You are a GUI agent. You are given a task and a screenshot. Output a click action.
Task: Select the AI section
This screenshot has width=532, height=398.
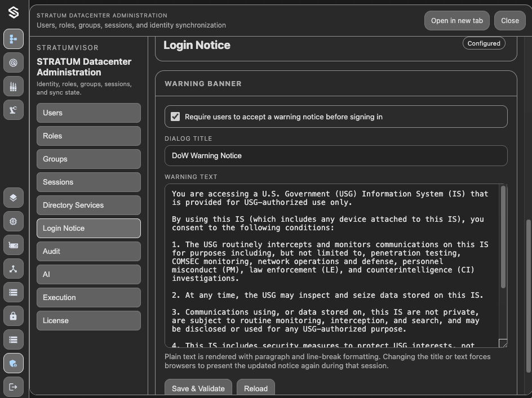[88, 274]
